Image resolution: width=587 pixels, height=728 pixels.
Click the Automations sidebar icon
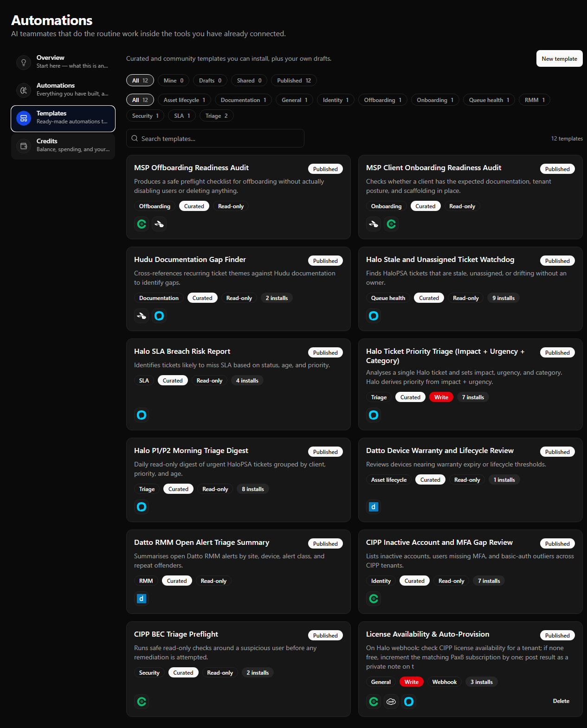click(24, 90)
